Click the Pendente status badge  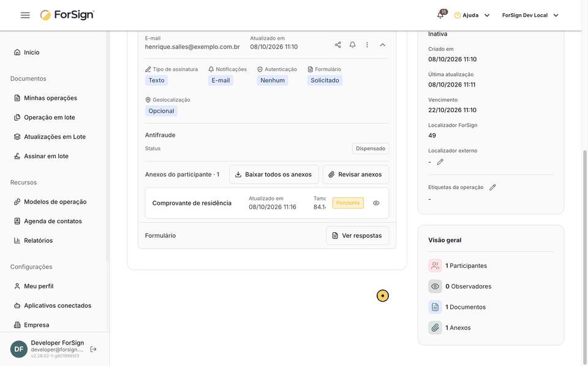pos(348,203)
